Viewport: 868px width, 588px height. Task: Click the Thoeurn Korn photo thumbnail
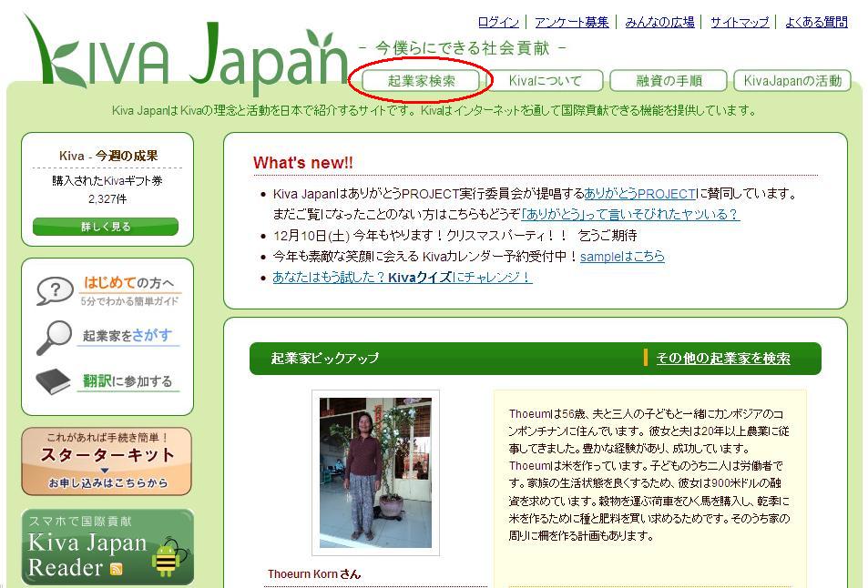click(x=376, y=472)
